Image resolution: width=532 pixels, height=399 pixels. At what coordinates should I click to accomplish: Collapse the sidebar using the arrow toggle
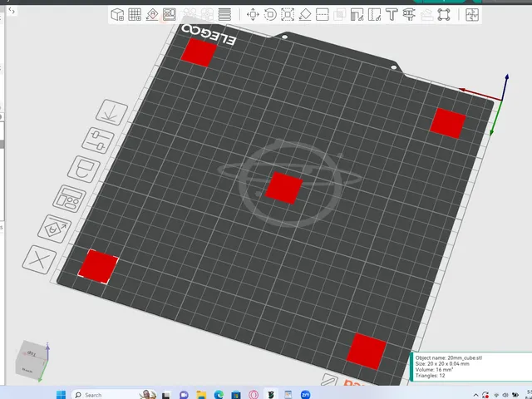[12, 11]
